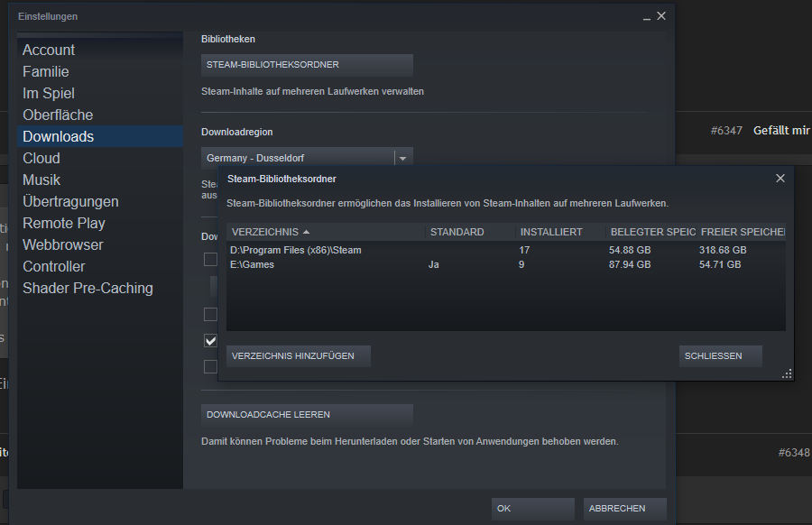Sort by VERZEICHNIS column header
This screenshot has height=525, width=812.
pyautogui.click(x=326, y=232)
